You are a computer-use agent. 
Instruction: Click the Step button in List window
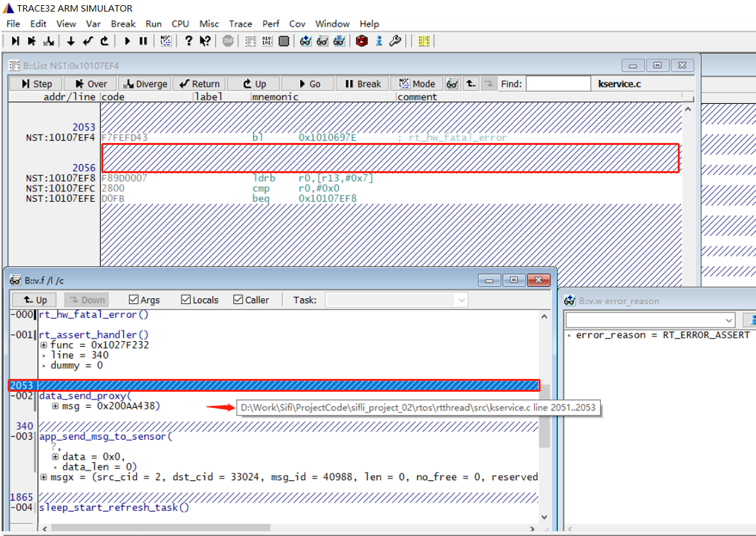[36, 84]
